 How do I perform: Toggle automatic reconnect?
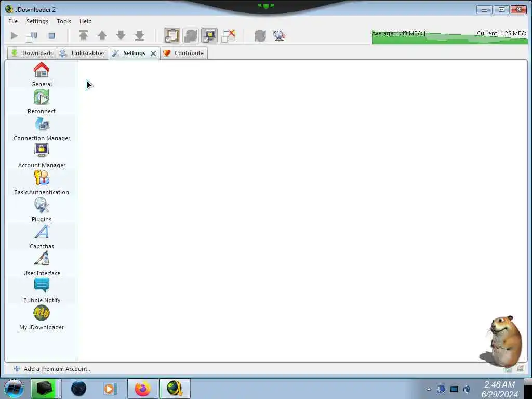pos(191,35)
